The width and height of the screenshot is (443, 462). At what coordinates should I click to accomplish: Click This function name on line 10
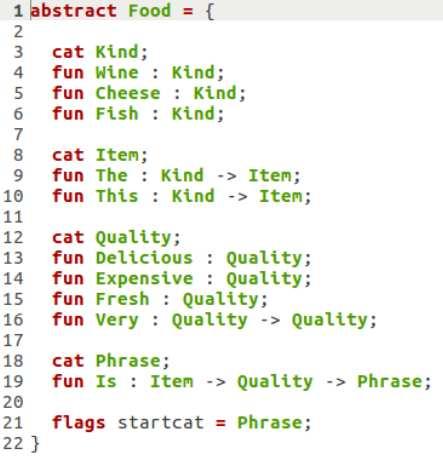(117, 196)
